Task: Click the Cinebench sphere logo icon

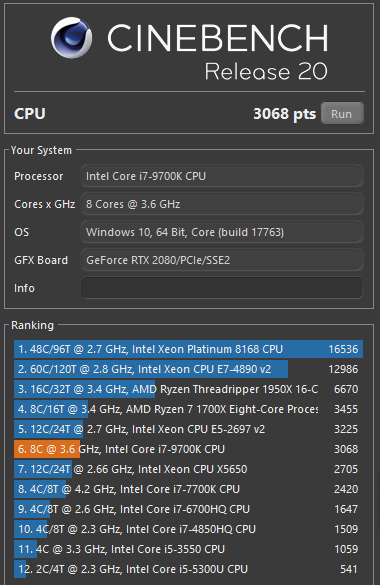Action: pyautogui.click(x=71, y=37)
